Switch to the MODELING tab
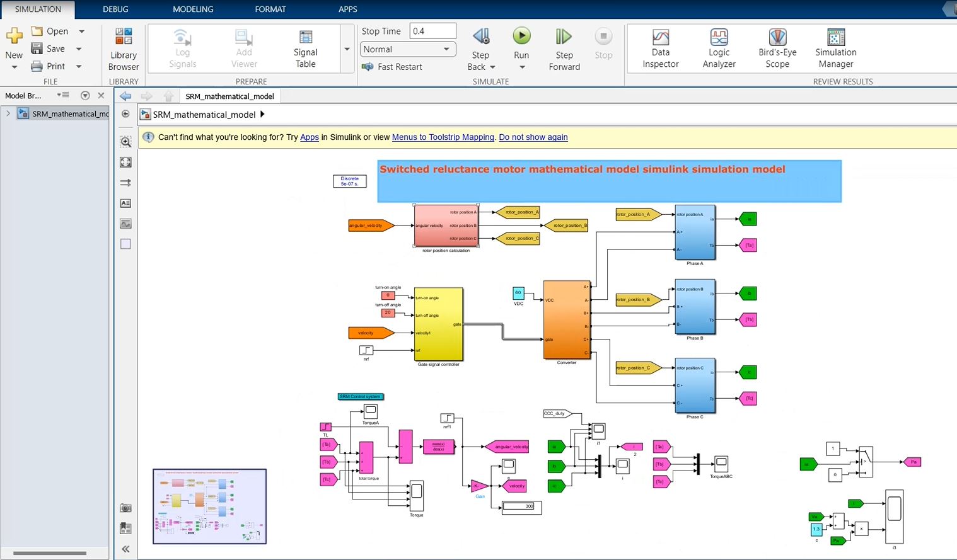Viewport: 957px width, 560px height. tap(193, 9)
